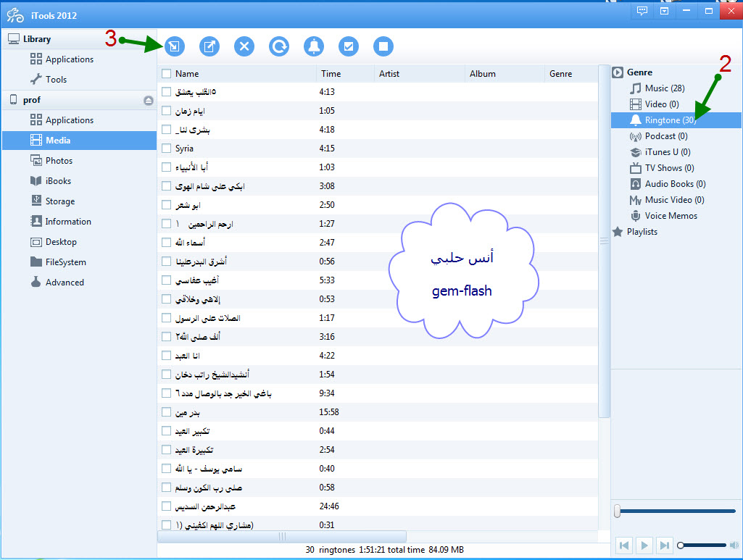Click the next track button
This screenshot has width=743, height=560.
tap(664, 546)
